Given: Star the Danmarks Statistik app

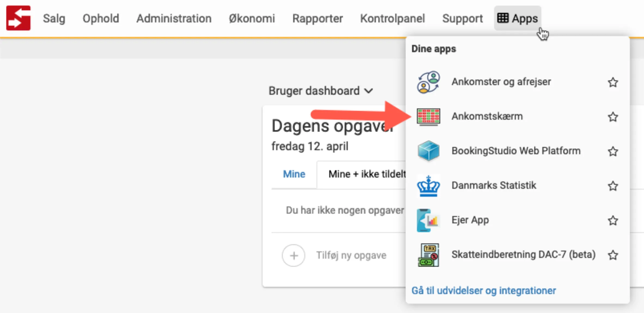Looking at the screenshot, I should 613,186.
